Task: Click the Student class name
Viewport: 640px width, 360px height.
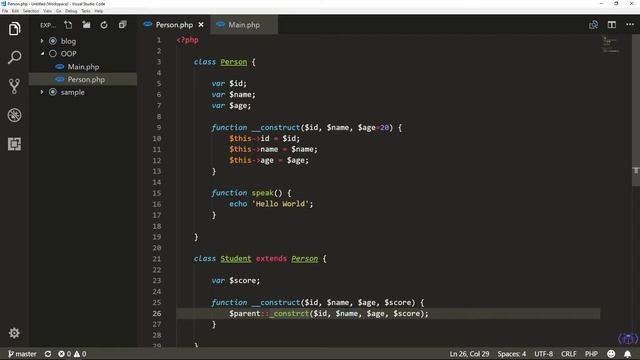Action: coord(236,259)
